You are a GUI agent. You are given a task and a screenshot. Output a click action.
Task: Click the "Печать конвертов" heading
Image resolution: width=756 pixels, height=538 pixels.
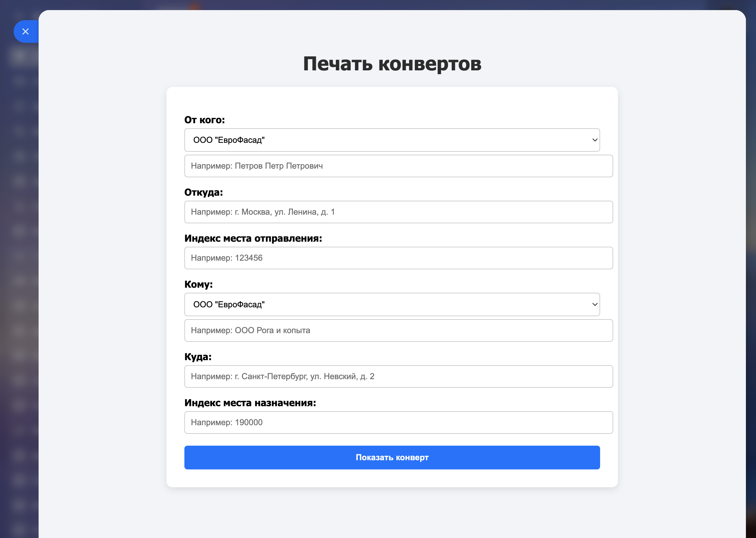pyautogui.click(x=392, y=64)
